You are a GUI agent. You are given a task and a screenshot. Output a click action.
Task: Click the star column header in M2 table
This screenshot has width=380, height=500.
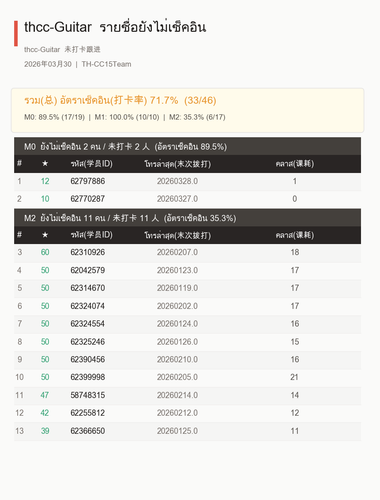tap(45, 235)
